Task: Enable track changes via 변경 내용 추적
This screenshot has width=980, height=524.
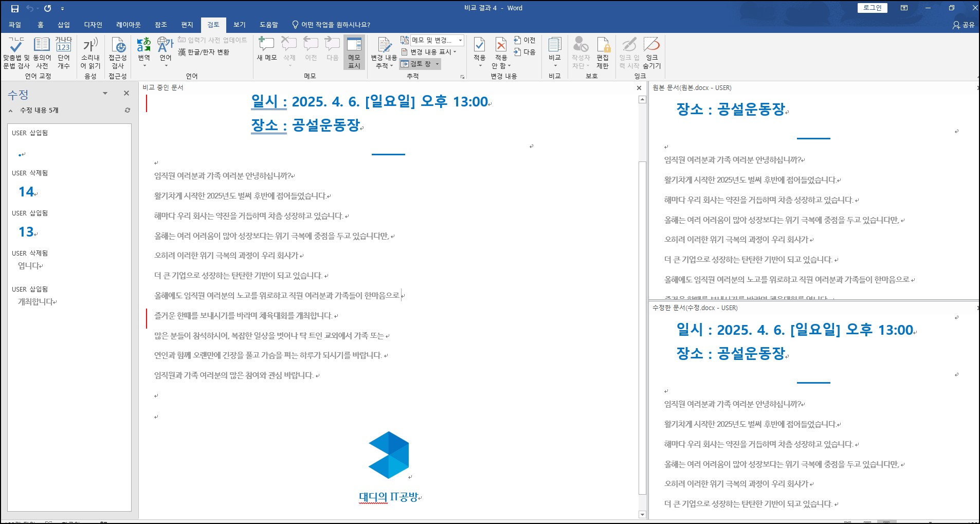Action: pyautogui.click(x=384, y=50)
